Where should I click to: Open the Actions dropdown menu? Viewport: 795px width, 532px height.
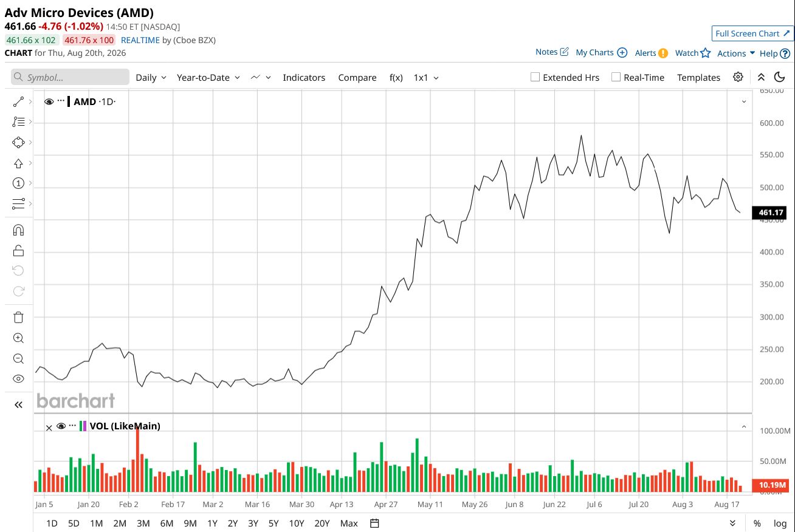pos(736,53)
